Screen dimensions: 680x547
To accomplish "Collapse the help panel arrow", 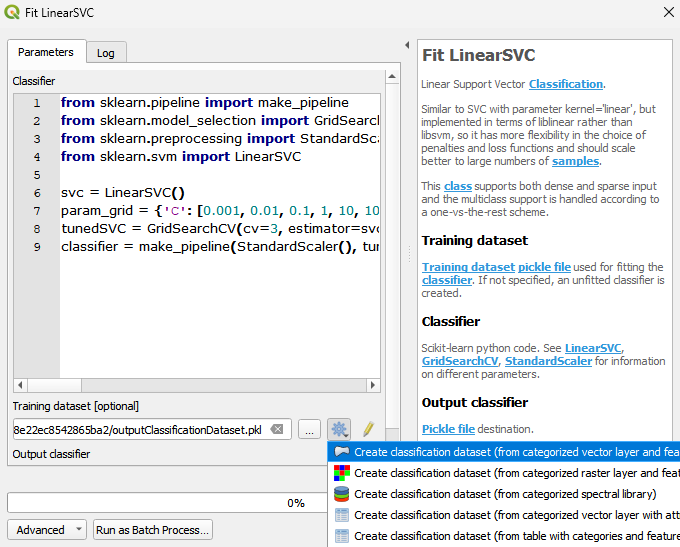I will coord(407,45).
